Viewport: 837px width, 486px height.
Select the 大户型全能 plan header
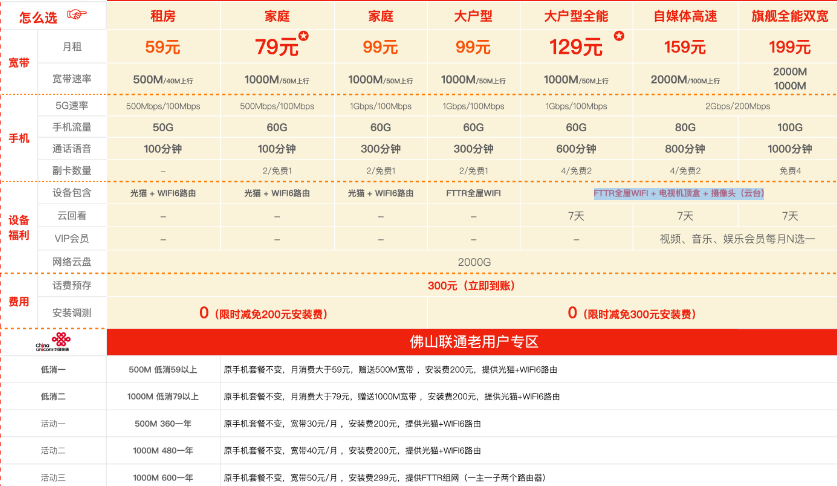[x=577, y=15]
